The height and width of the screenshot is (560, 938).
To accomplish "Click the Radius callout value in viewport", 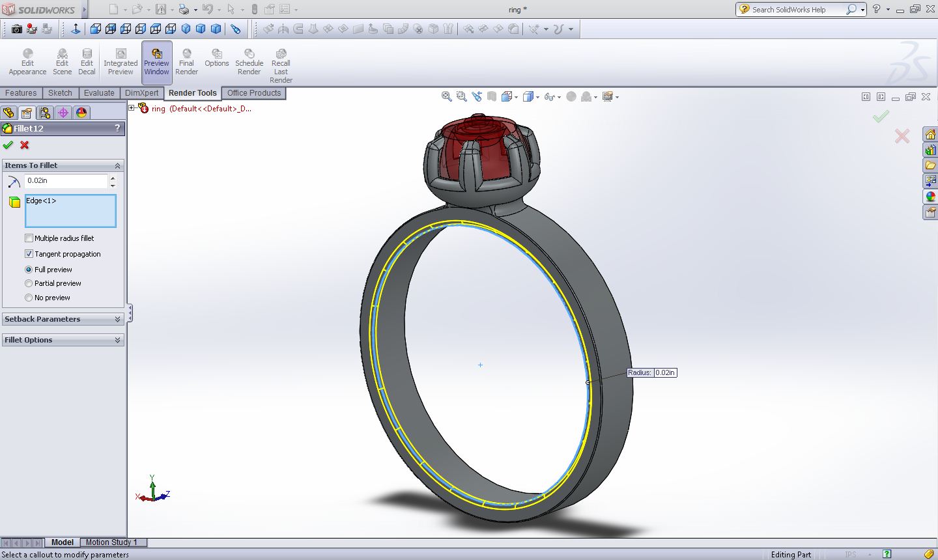I will (x=665, y=372).
